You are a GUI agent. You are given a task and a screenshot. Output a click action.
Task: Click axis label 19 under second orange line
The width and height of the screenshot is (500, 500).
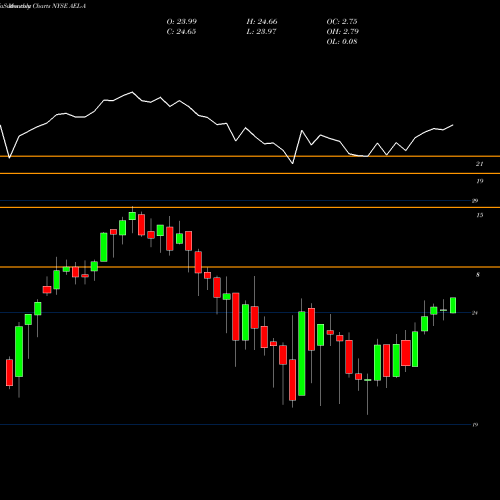click(479, 181)
